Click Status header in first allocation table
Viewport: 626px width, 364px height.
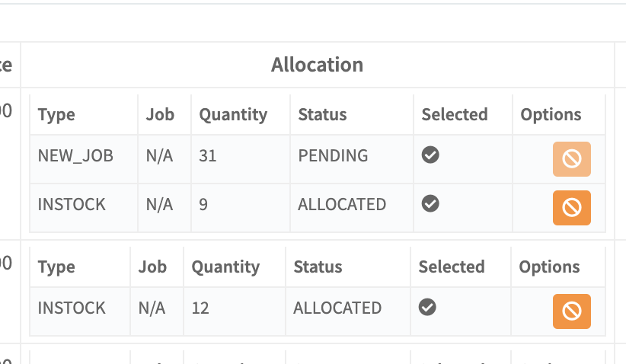(x=322, y=115)
